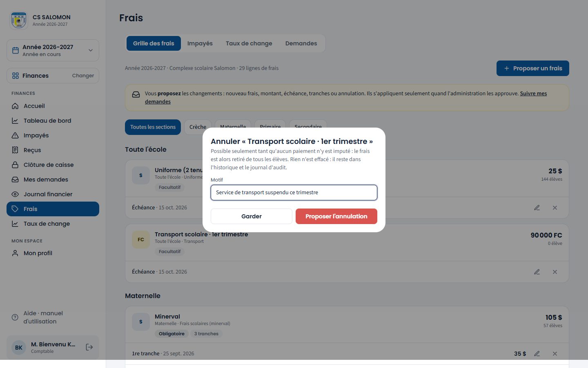Click Garder to keep the fee
Image resolution: width=588 pixels, height=368 pixels.
pyautogui.click(x=252, y=216)
